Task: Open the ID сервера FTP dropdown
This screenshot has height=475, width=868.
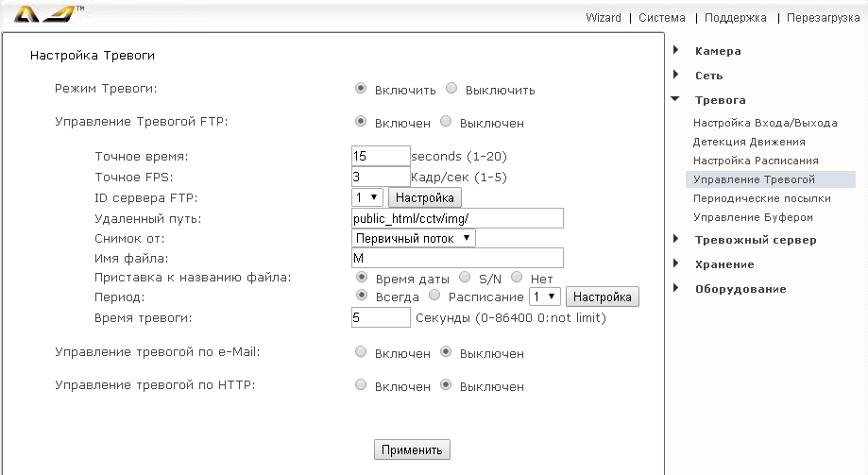Action: [x=366, y=197]
